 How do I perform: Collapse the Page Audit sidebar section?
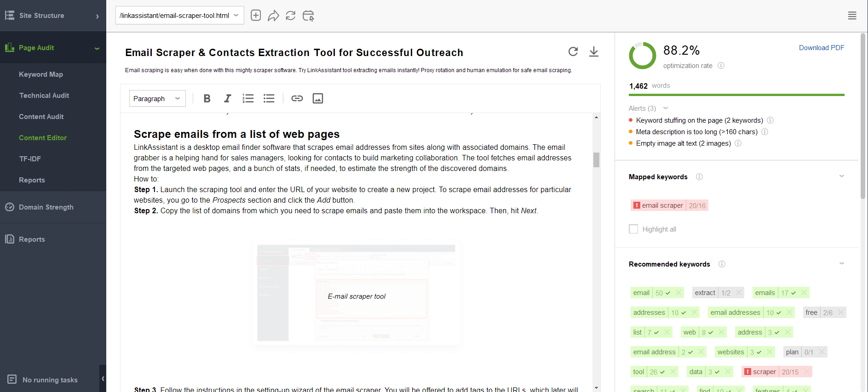tap(53, 48)
